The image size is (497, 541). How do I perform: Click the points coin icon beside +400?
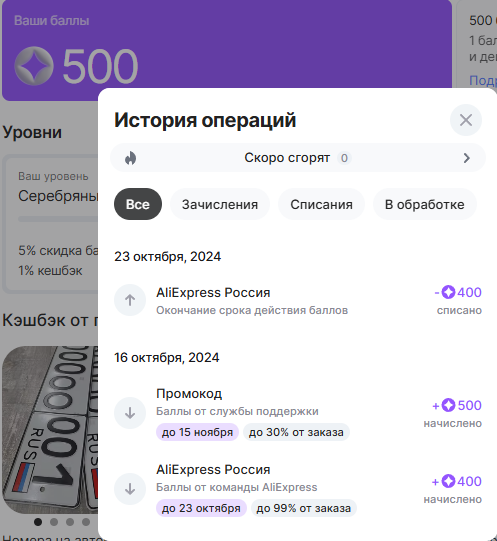pyautogui.click(x=448, y=481)
